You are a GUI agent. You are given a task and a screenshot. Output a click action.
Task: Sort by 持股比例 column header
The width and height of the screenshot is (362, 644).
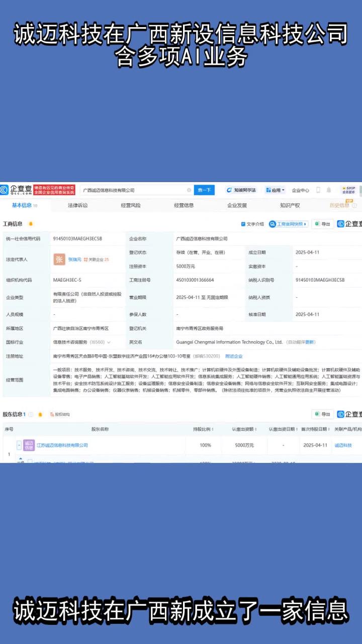coord(204,429)
